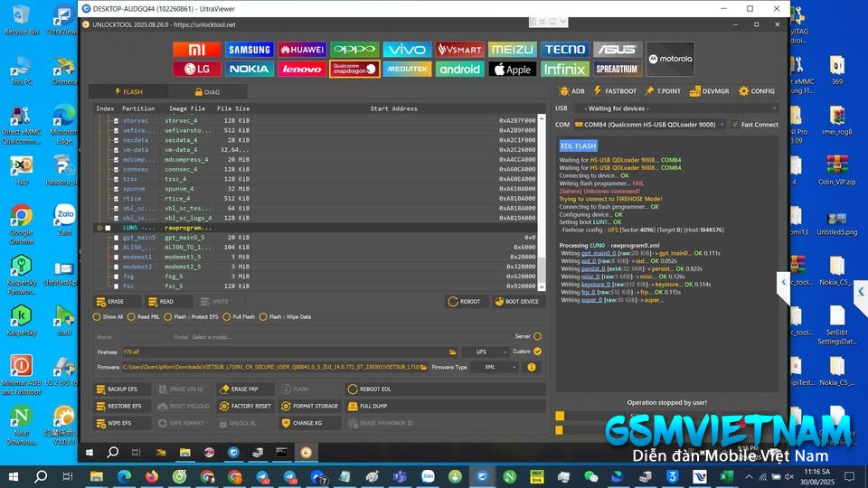Open the Windows Start menu

14,476
